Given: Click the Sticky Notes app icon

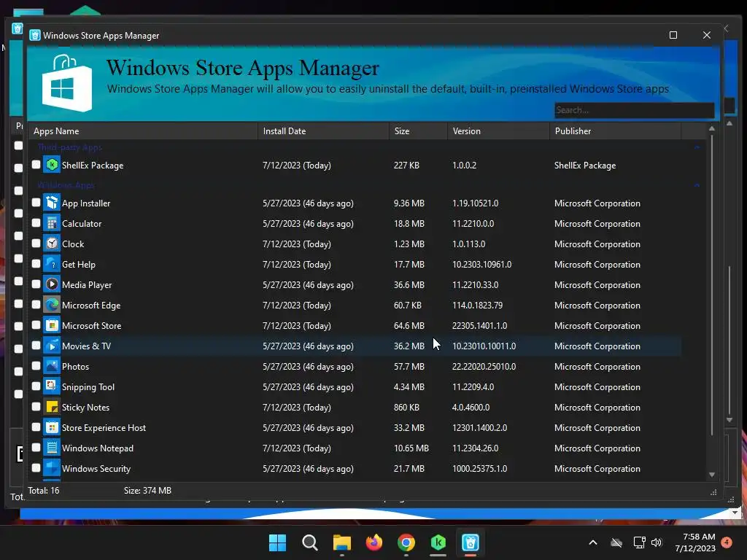Looking at the screenshot, I should coord(52,407).
